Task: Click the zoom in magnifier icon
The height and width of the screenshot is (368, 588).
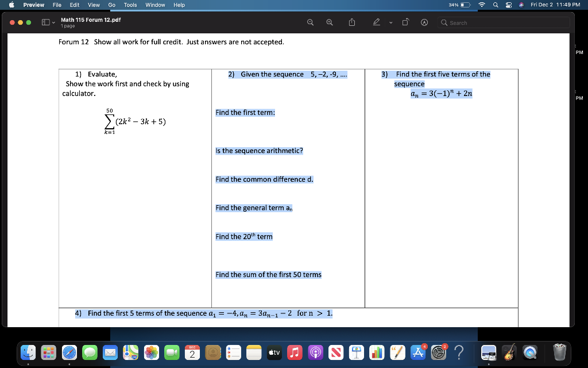Action: (x=330, y=22)
